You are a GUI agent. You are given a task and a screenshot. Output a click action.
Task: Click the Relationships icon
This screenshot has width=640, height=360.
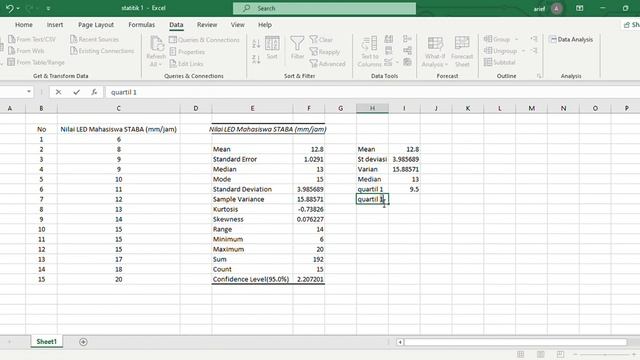[x=407, y=51]
